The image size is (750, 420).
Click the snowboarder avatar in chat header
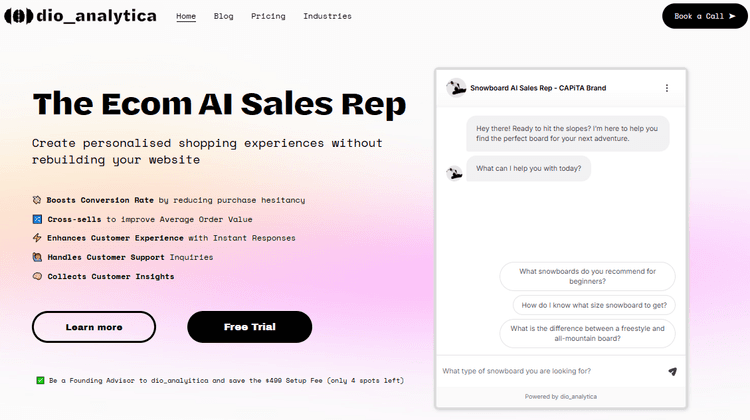pos(456,88)
